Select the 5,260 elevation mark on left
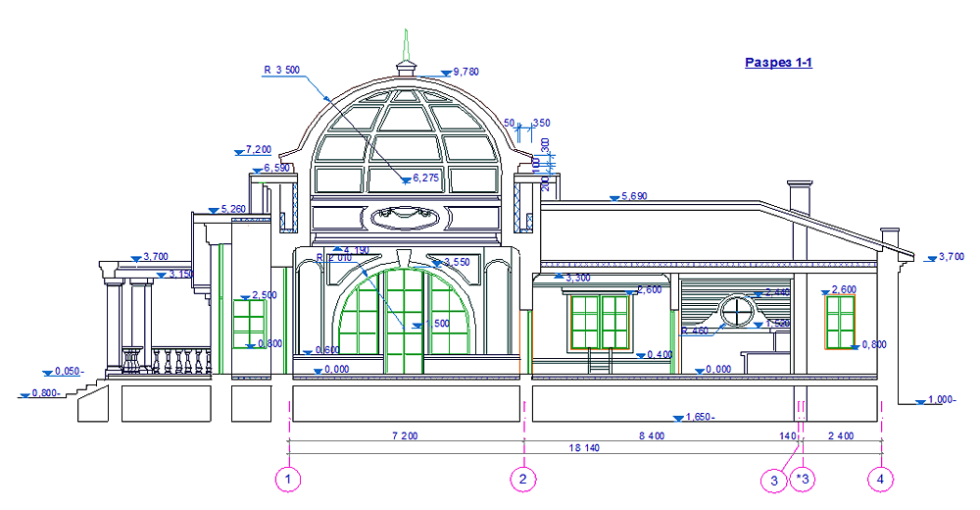The height and width of the screenshot is (510, 980). click(x=231, y=209)
